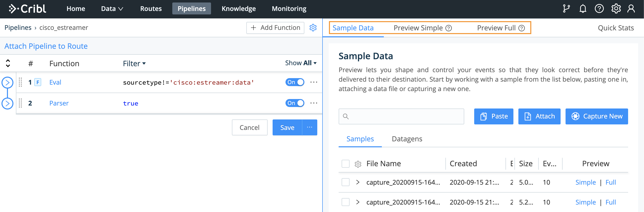Open the user account icon
This screenshot has width=644, height=212.
coord(631,8)
